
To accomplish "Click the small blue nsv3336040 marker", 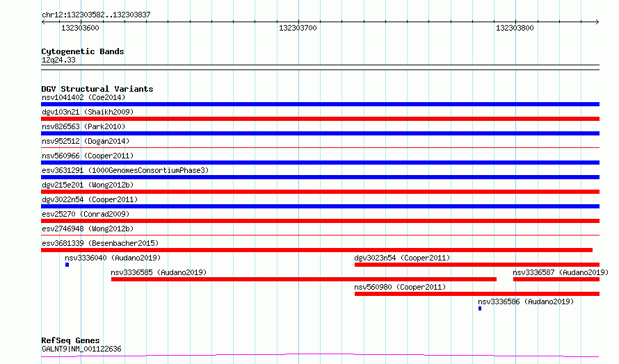I will 67,265.
